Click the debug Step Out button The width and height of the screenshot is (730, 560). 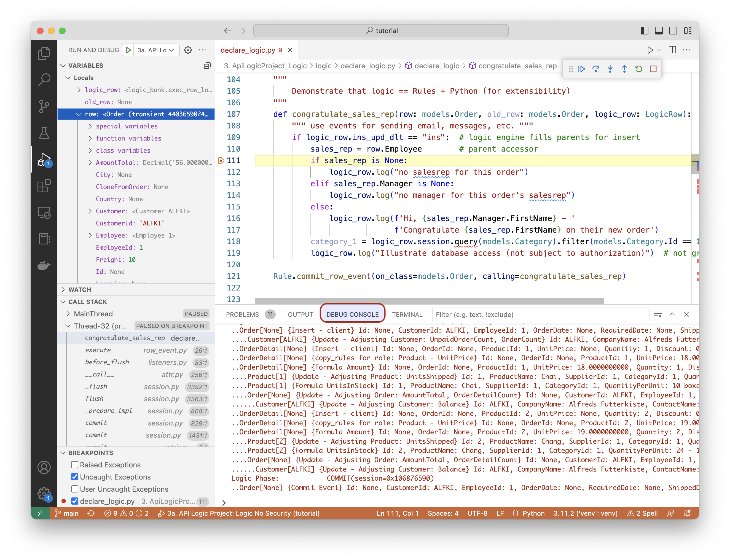pyautogui.click(x=625, y=69)
